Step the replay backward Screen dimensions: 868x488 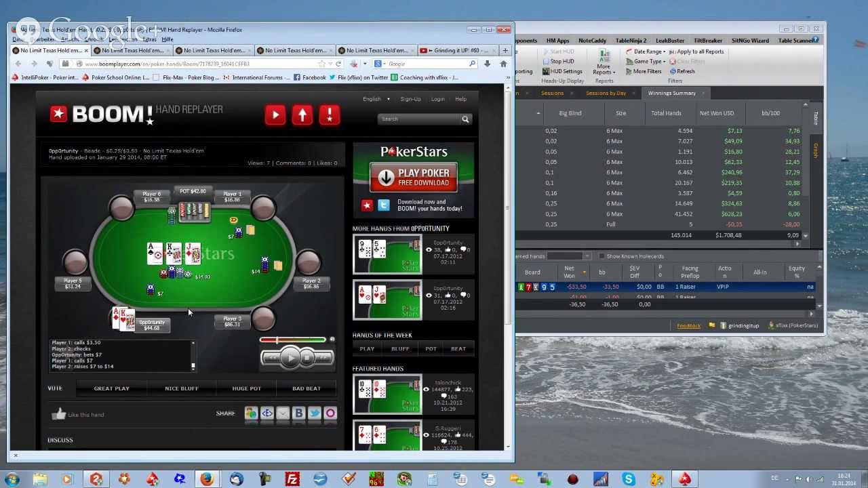(x=273, y=357)
